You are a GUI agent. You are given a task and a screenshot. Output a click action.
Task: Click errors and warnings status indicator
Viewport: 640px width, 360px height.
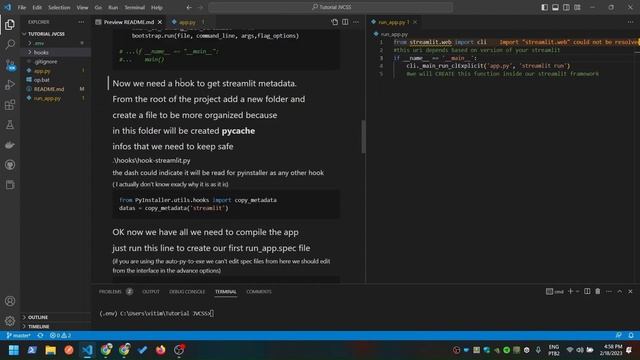tap(60, 336)
